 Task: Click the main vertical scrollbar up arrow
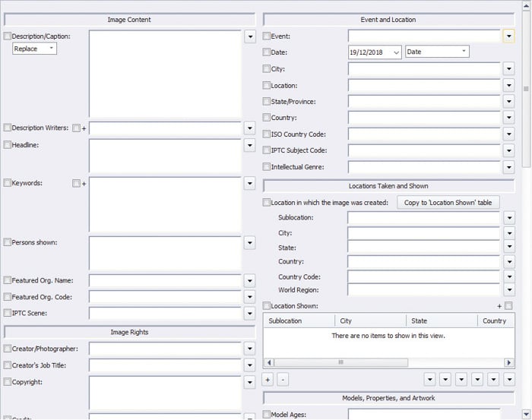coord(526,6)
